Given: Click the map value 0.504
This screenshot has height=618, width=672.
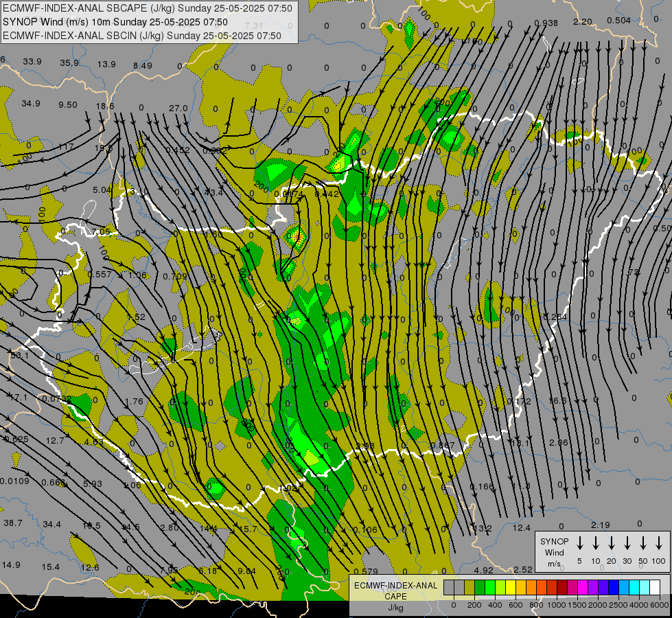Looking at the screenshot, I should pos(619,21).
